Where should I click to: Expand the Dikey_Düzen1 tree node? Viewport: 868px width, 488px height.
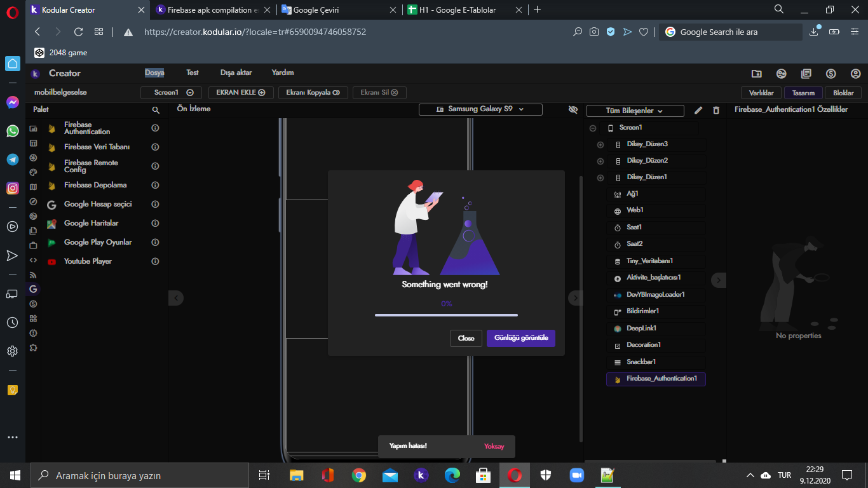coord(600,178)
